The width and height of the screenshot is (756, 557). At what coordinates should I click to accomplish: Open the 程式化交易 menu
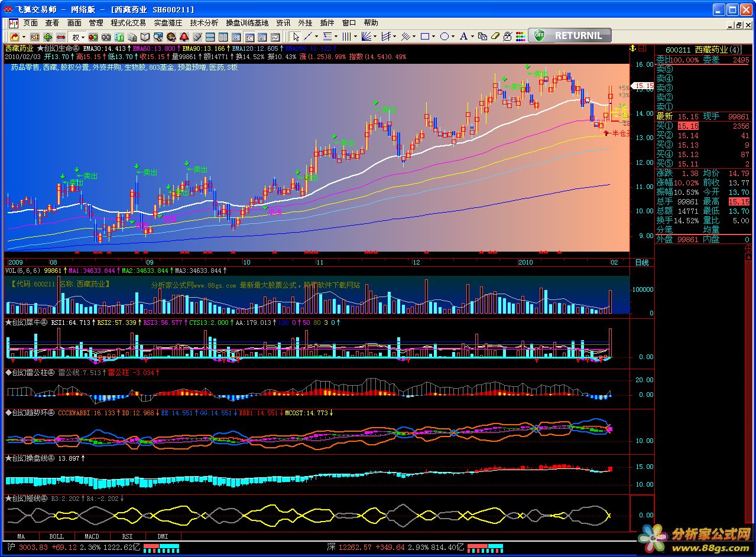click(x=128, y=23)
